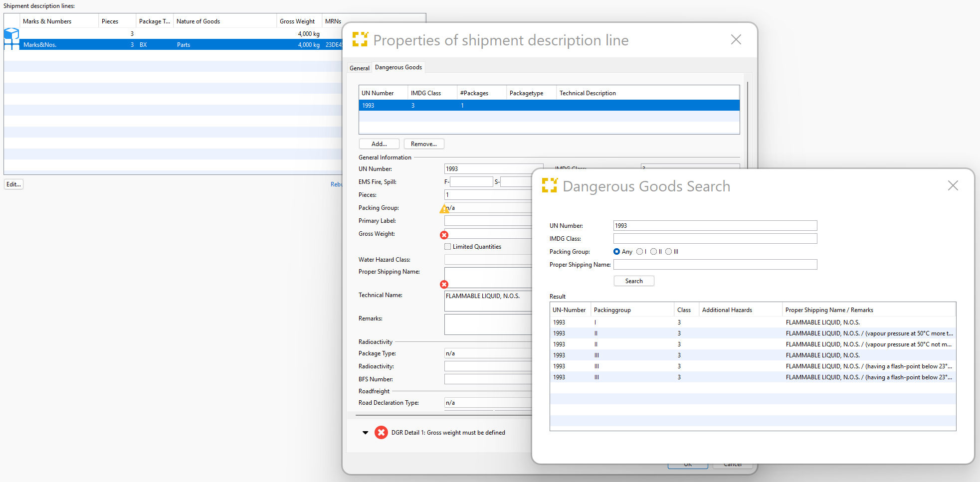Click the Radioactivity input field
980x482 pixels.
(488, 366)
